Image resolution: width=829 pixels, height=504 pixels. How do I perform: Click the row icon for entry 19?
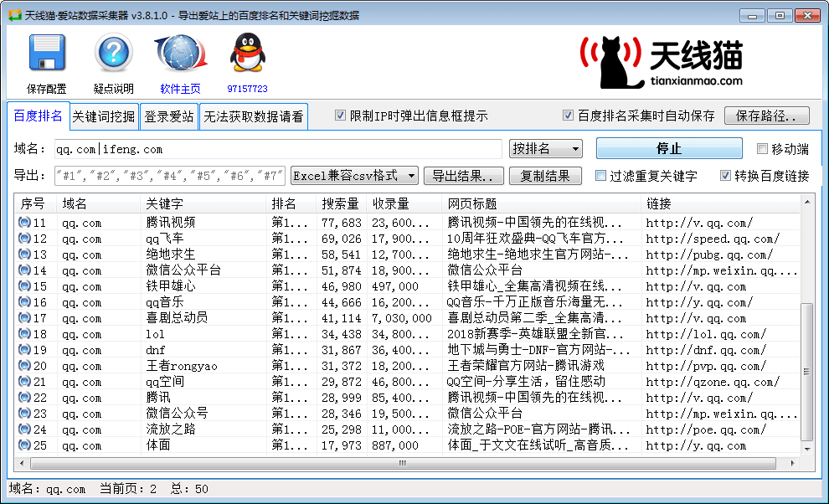pos(24,350)
